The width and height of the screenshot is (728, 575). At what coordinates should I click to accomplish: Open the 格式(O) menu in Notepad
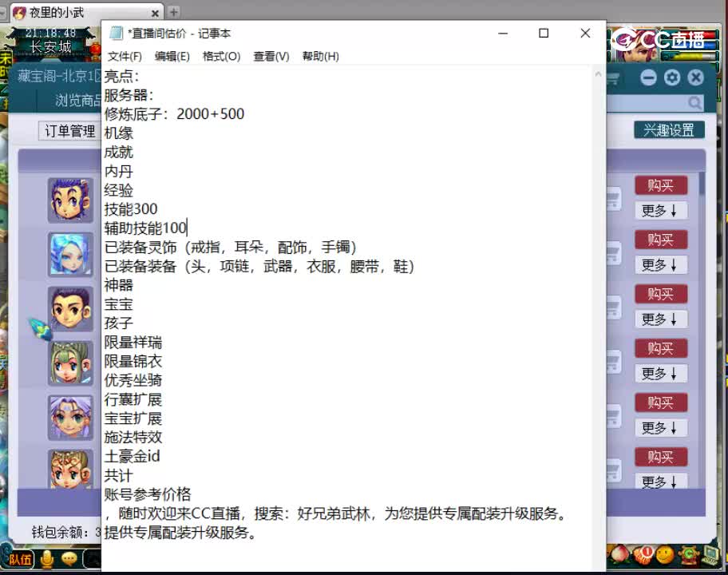[x=221, y=56]
